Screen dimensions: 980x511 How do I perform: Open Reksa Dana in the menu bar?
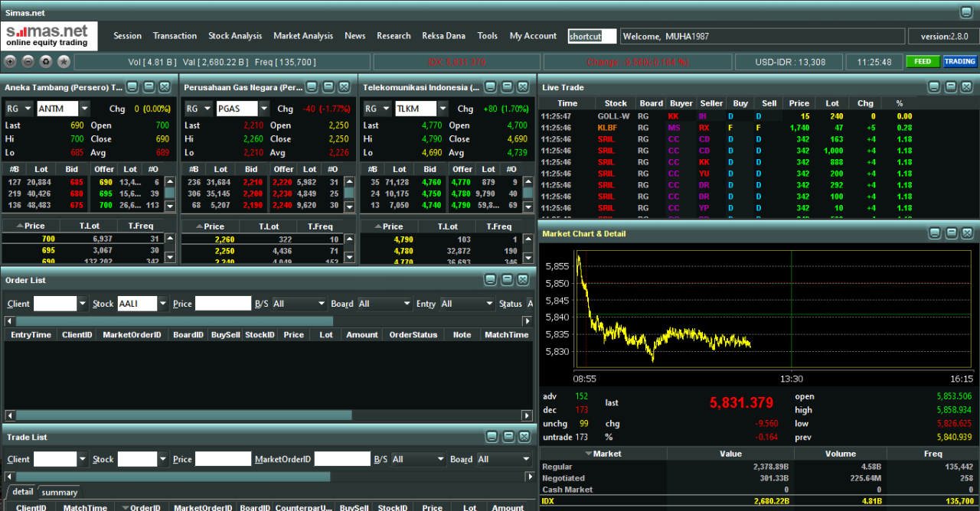(x=443, y=36)
